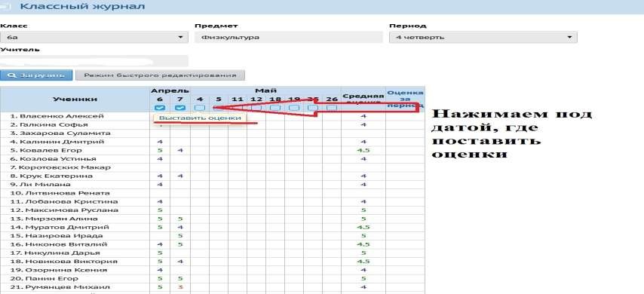Click Ковалев Егор's average 4.5
This screenshot has width=644, height=294.
coord(363,151)
